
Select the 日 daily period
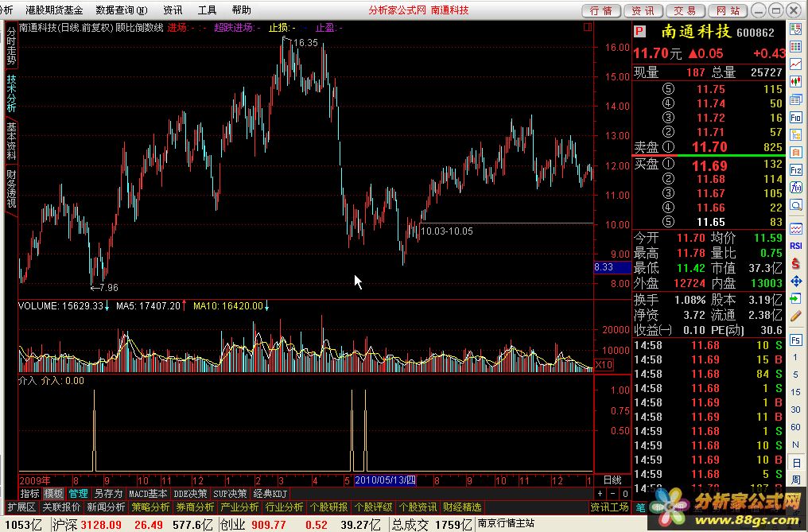(x=795, y=462)
